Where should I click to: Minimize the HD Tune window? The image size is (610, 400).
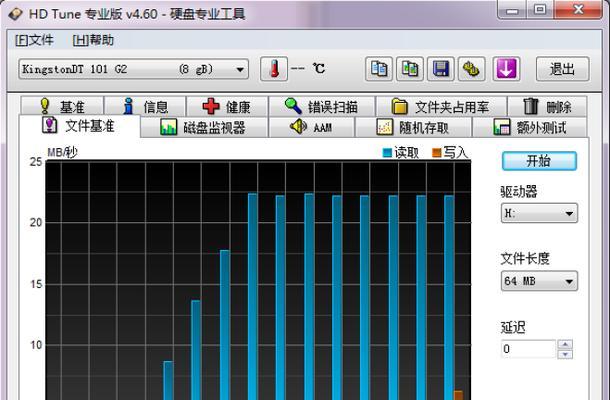click(512, 9)
